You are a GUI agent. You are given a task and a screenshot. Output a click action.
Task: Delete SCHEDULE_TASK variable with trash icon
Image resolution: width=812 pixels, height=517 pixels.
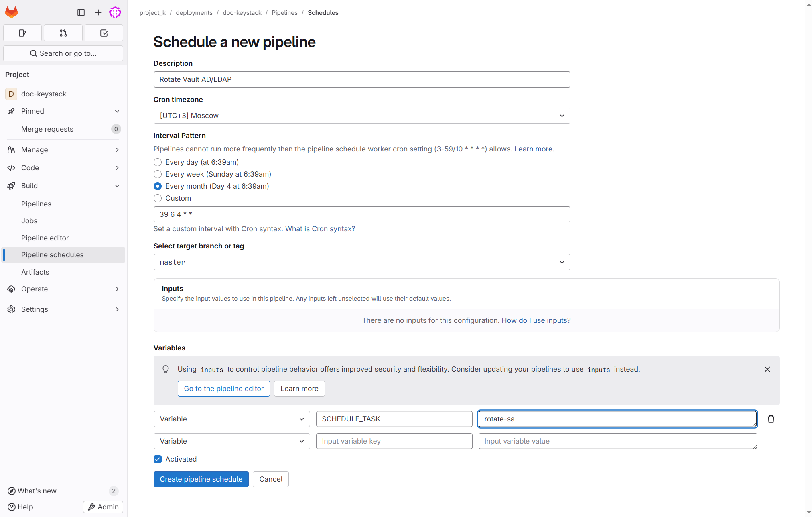[x=771, y=419]
